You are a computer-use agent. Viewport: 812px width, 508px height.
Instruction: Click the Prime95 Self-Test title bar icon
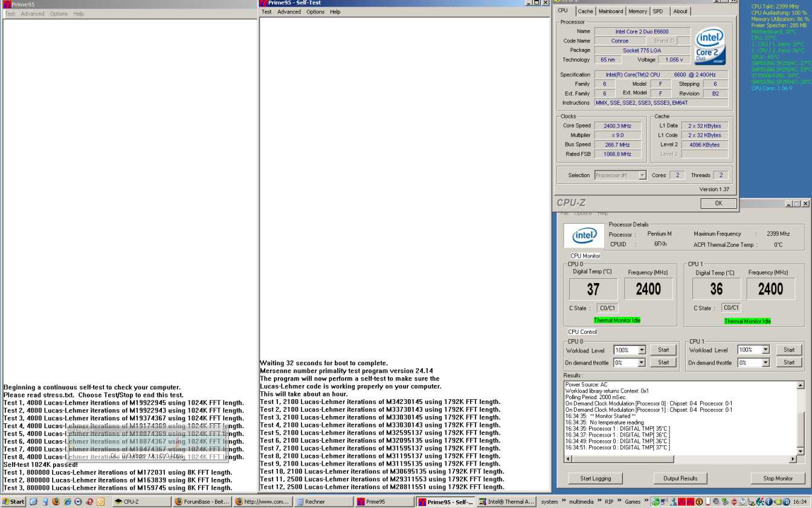coord(263,3)
